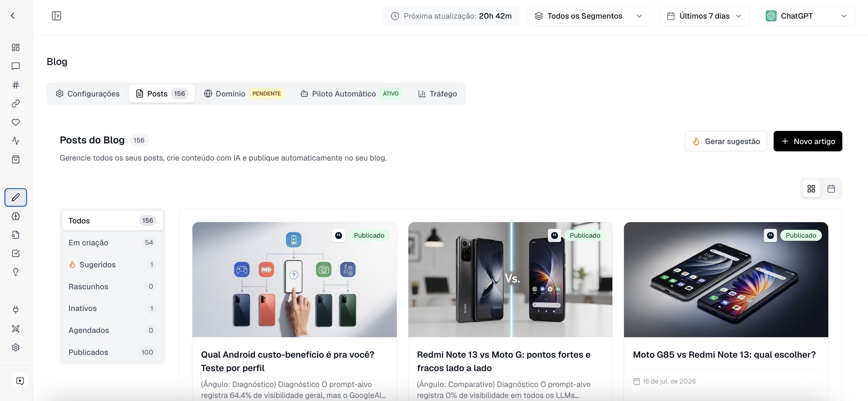Screen dimensions: 868x401
Task: Click the 156 count next to Posts do Blog
Action: pyautogui.click(x=139, y=140)
